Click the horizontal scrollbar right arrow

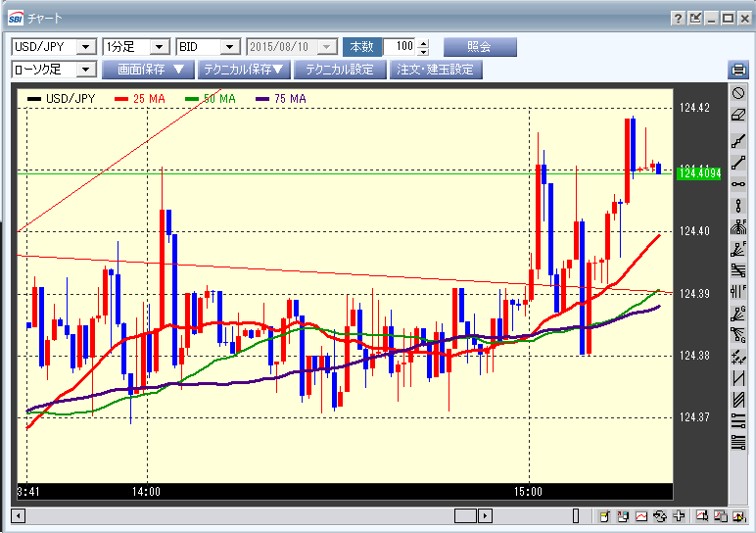(x=485, y=516)
